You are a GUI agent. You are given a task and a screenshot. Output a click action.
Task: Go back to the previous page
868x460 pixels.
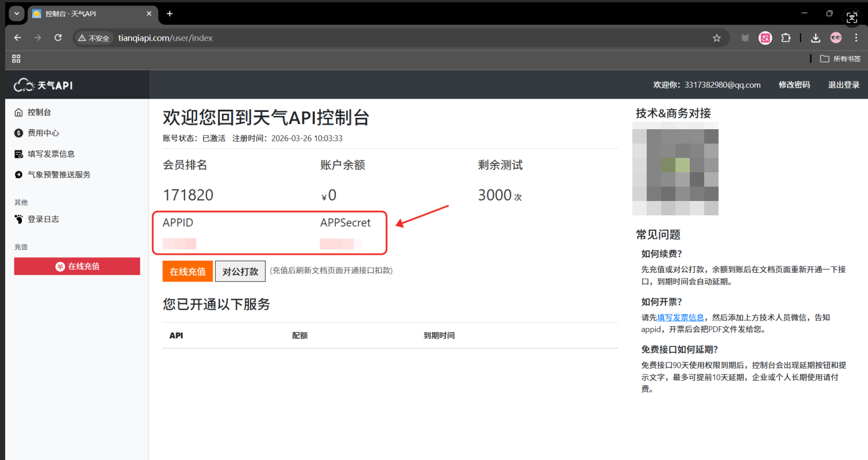click(18, 38)
